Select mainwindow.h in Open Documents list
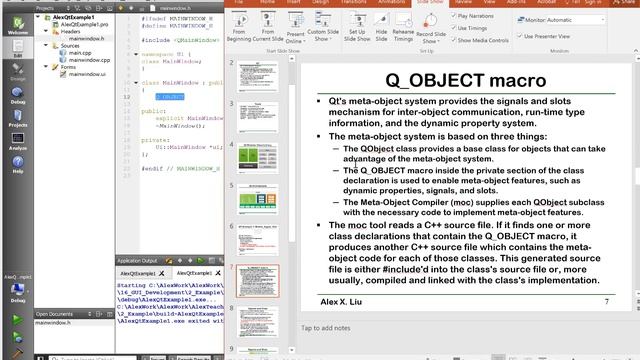 (x=53, y=323)
